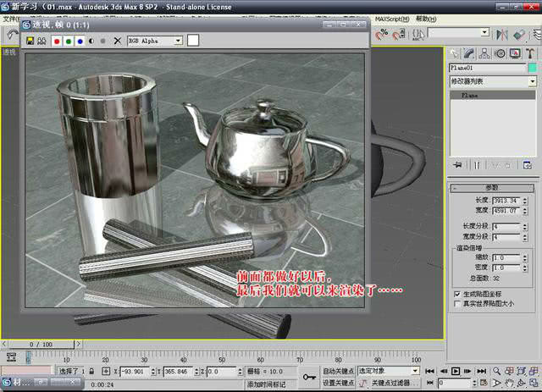Toggle absolute/offset transform type-in mode
Screen dimensions: 542x392
pyautogui.click(x=106, y=372)
